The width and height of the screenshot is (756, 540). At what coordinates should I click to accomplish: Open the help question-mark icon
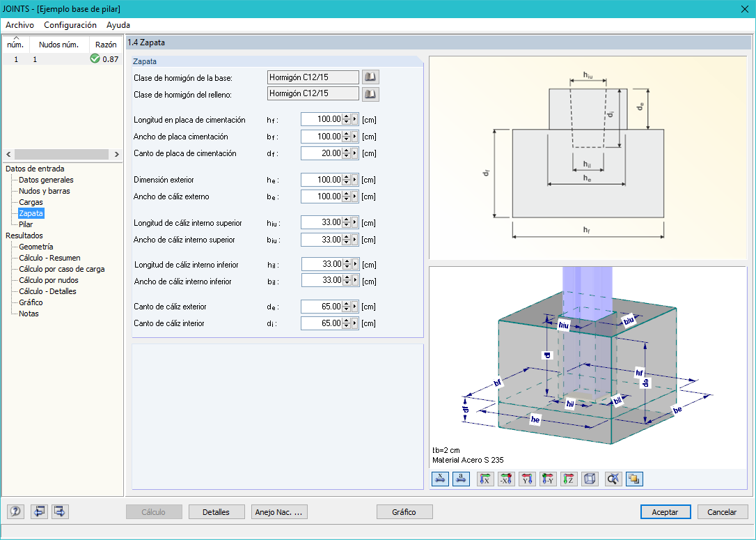(15, 511)
